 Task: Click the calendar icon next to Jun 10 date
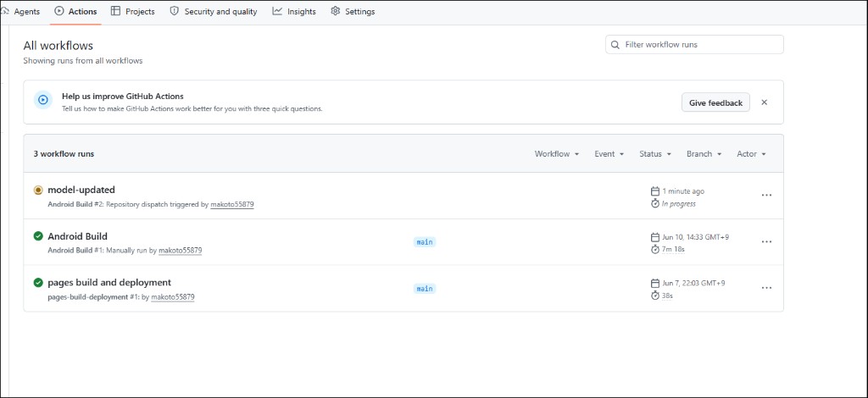(x=655, y=237)
